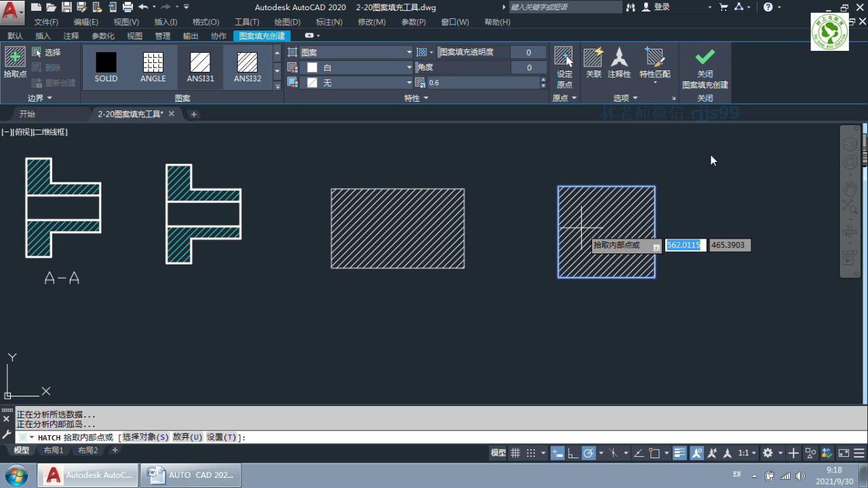Expand the 选项 panel dropdown
The width and height of the screenshot is (868, 488).
click(x=625, y=98)
